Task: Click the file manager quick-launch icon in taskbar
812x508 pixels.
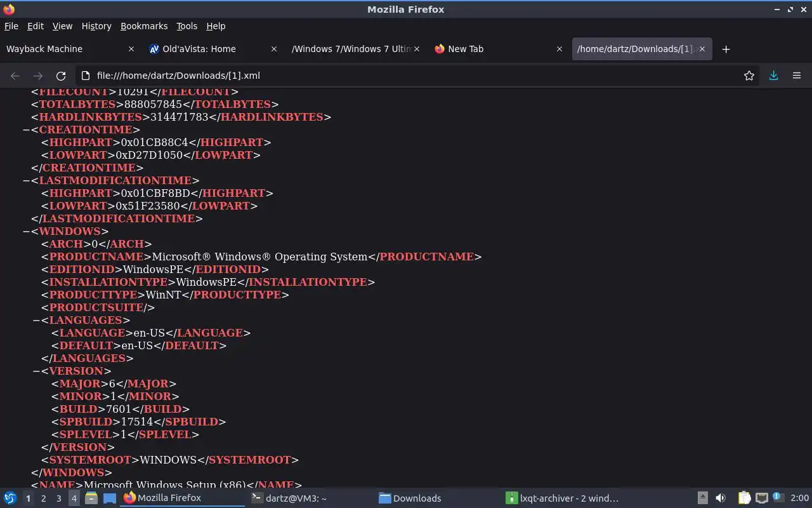Action: (91, 498)
